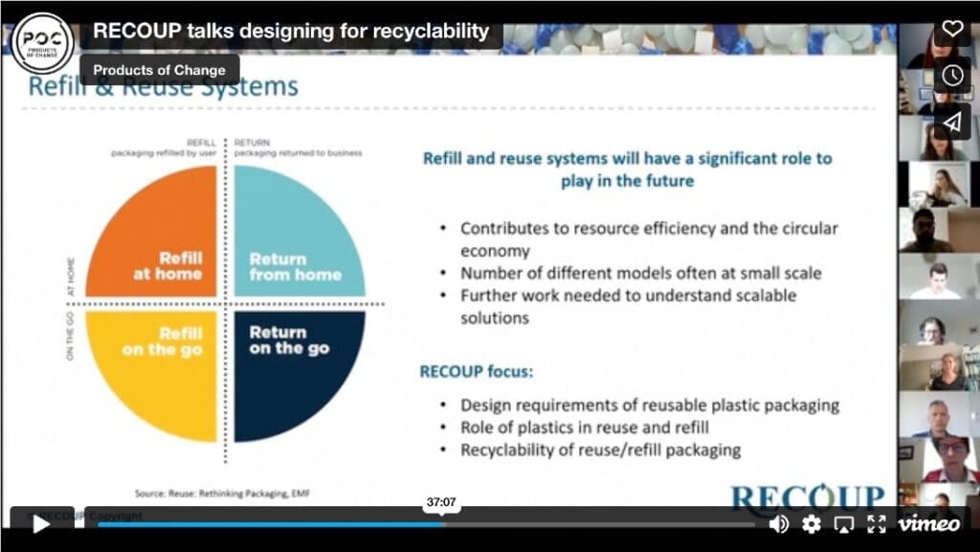Play the video
Viewport: 980px width, 552px height.
[x=42, y=523]
